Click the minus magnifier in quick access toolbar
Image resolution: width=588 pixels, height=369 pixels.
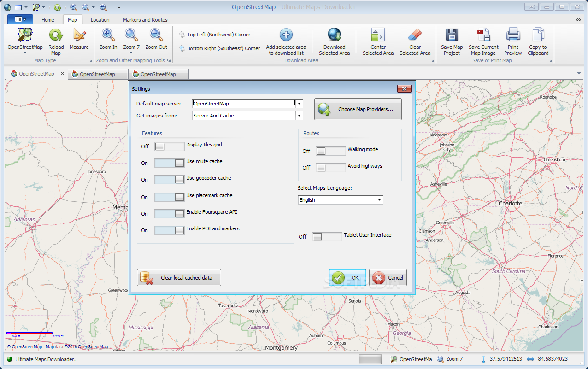click(x=103, y=7)
